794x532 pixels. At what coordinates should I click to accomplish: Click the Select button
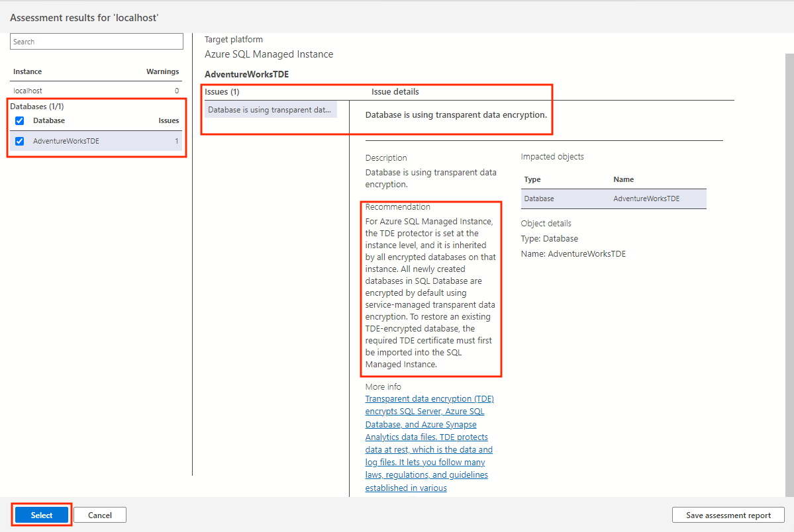click(x=42, y=515)
